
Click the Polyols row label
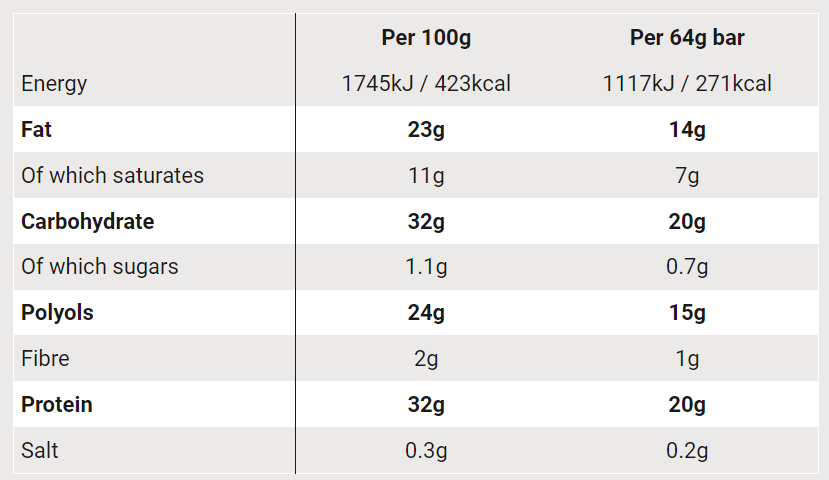[x=57, y=313]
